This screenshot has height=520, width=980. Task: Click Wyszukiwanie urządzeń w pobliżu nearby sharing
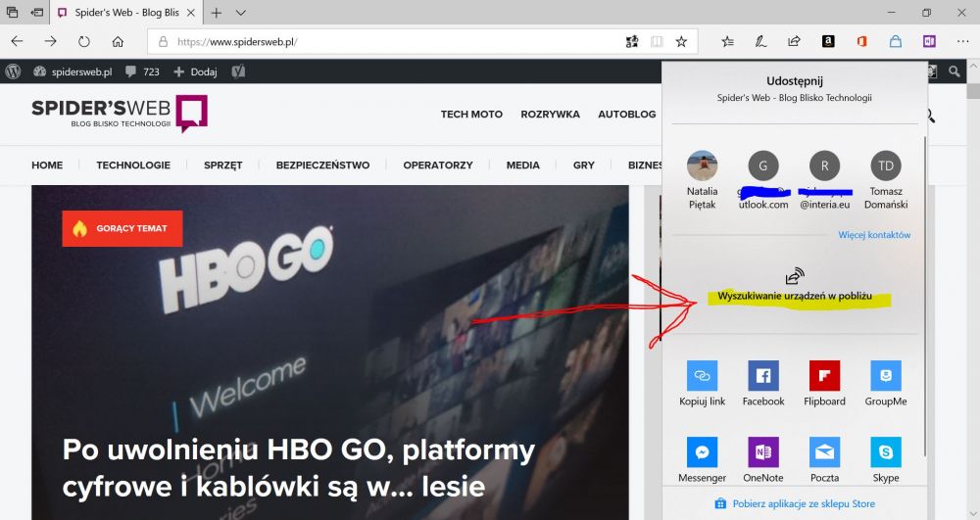795,287
